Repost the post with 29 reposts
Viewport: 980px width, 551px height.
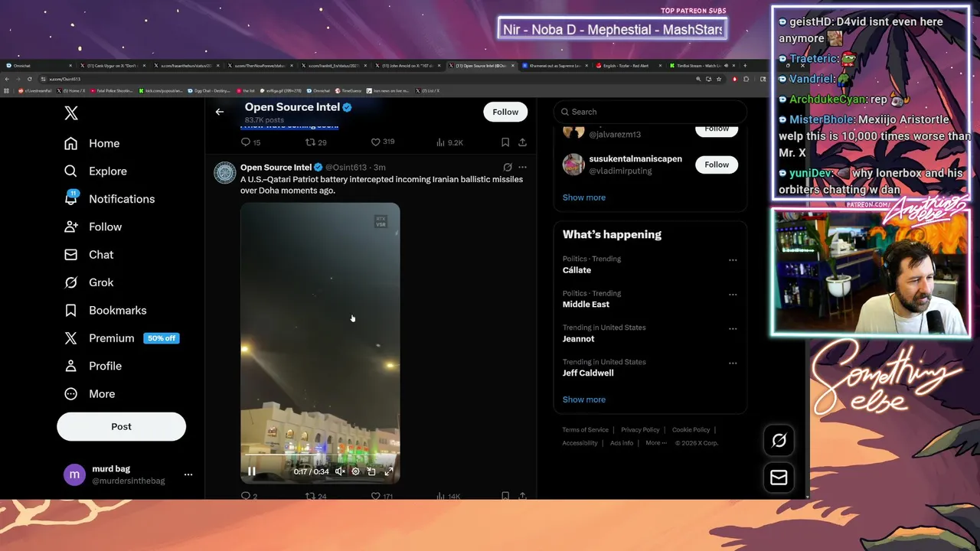(315, 142)
